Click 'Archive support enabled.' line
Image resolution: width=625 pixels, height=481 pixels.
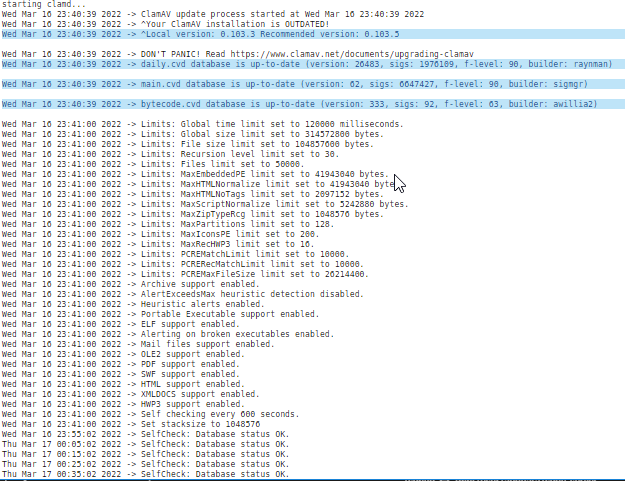[x=130, y=284]
